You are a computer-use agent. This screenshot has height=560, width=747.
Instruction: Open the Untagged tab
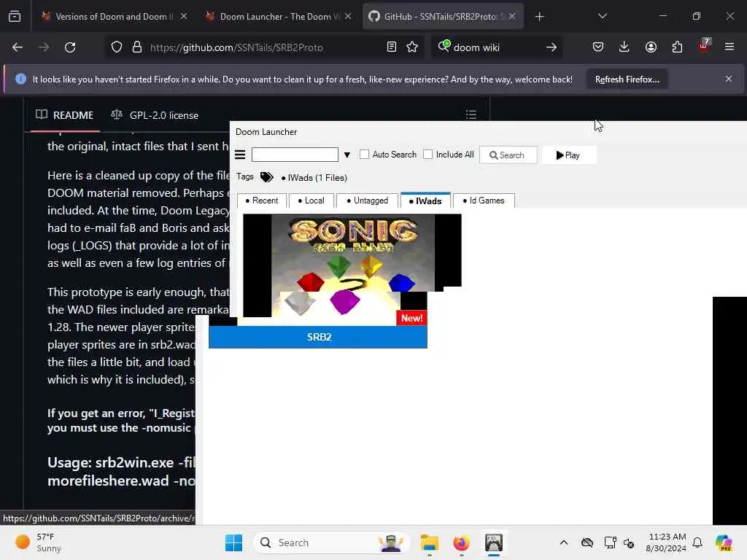[368, 201]
